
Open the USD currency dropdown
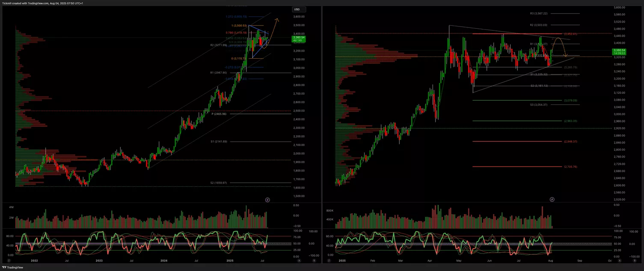pos(297,9)
